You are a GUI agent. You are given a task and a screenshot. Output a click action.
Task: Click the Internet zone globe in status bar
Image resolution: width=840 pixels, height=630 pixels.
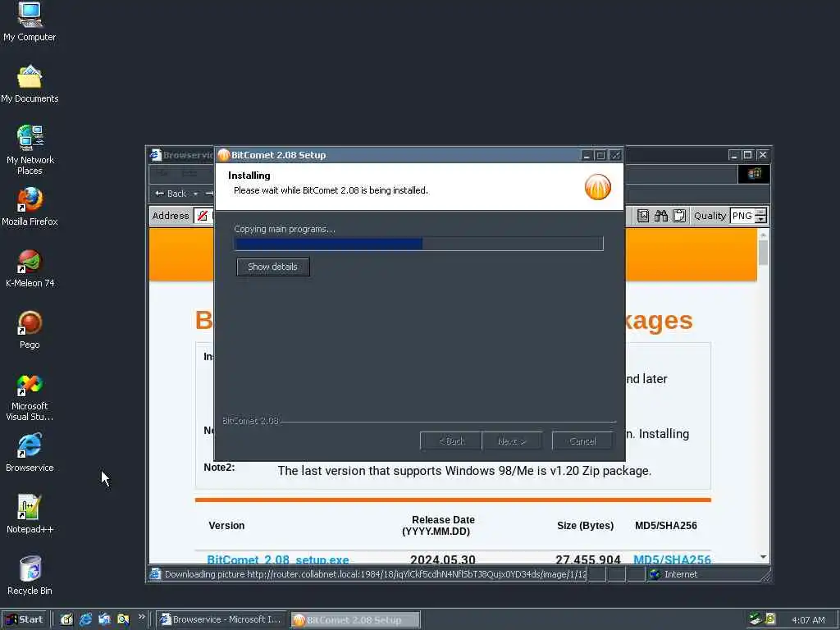tap(655, 574)
